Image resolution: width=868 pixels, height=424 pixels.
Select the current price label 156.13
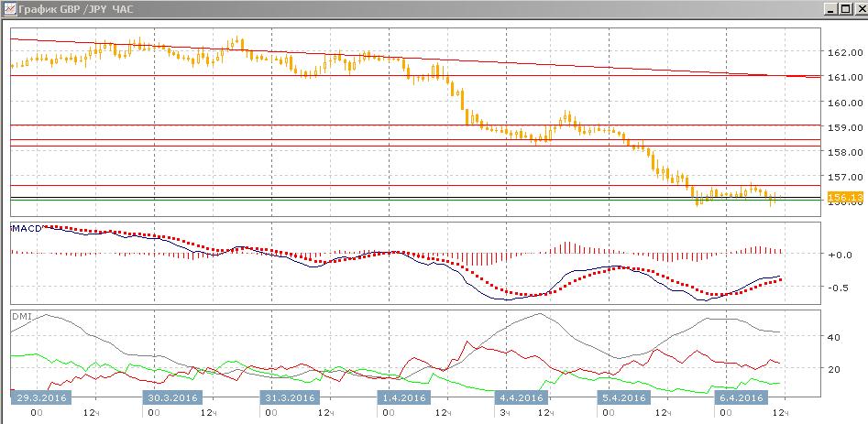845,198
